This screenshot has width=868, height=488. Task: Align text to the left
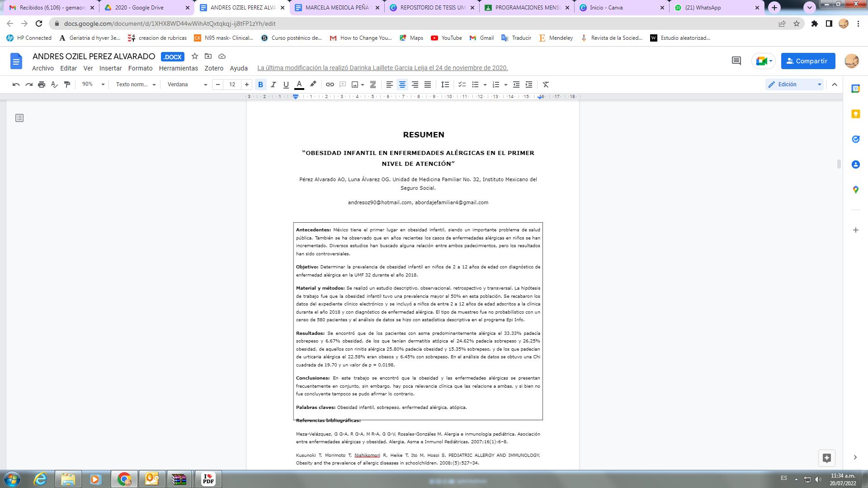click(x=389, y=84)
